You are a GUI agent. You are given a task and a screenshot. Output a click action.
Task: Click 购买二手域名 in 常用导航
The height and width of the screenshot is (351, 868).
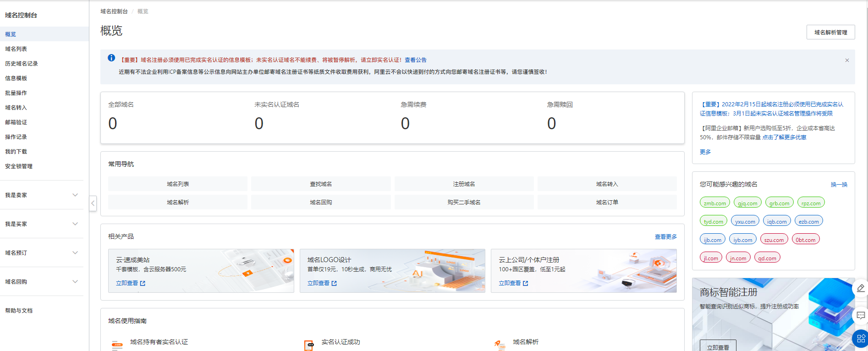click(464, 203)
